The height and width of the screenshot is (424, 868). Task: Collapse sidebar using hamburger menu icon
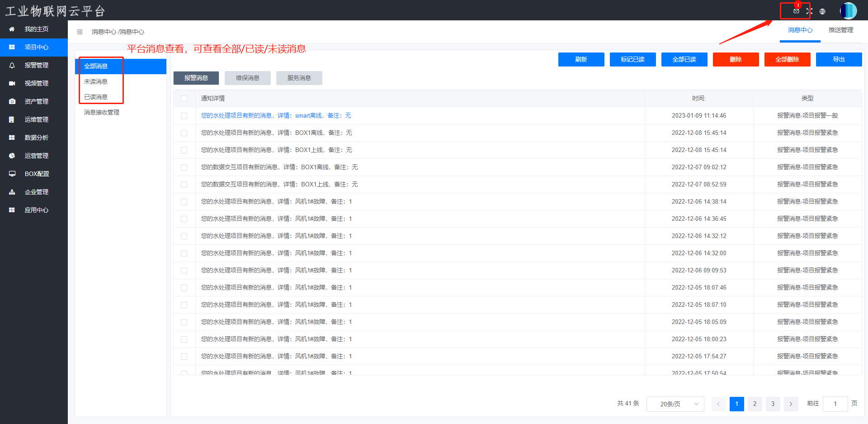(x=80, y=32)
